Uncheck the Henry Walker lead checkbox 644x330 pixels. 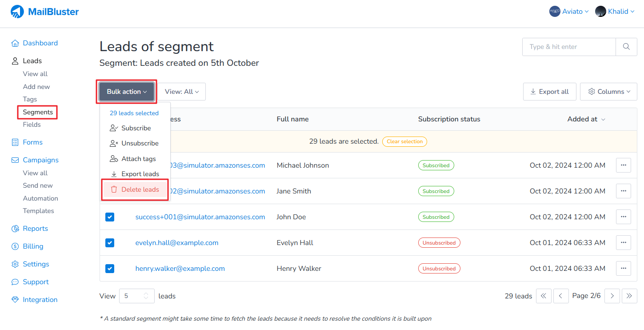click(110, 269)
